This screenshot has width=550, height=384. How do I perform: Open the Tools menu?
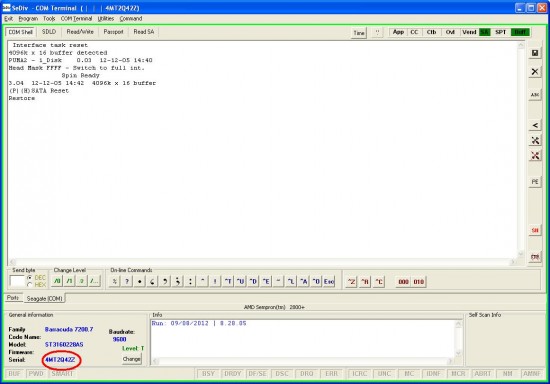[x=49, y=19]
